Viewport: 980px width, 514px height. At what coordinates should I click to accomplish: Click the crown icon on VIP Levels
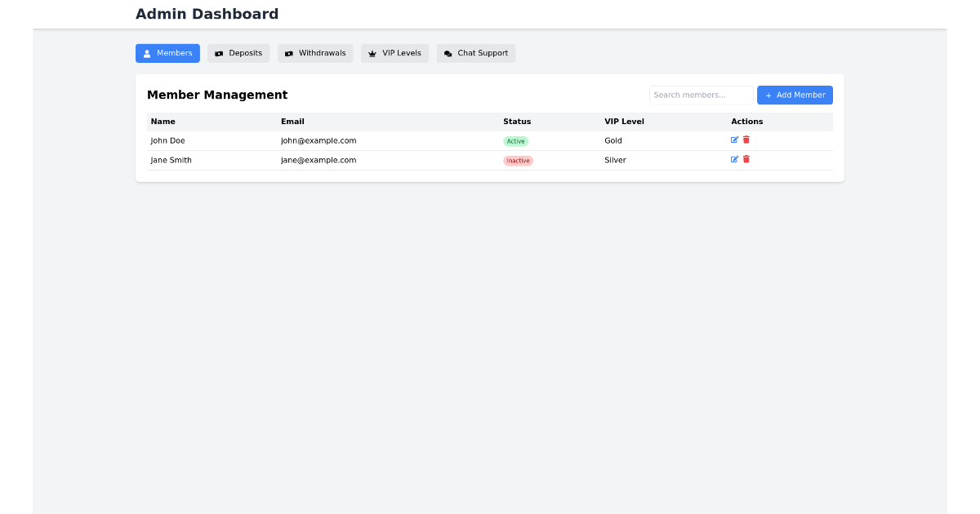[372, 53]
